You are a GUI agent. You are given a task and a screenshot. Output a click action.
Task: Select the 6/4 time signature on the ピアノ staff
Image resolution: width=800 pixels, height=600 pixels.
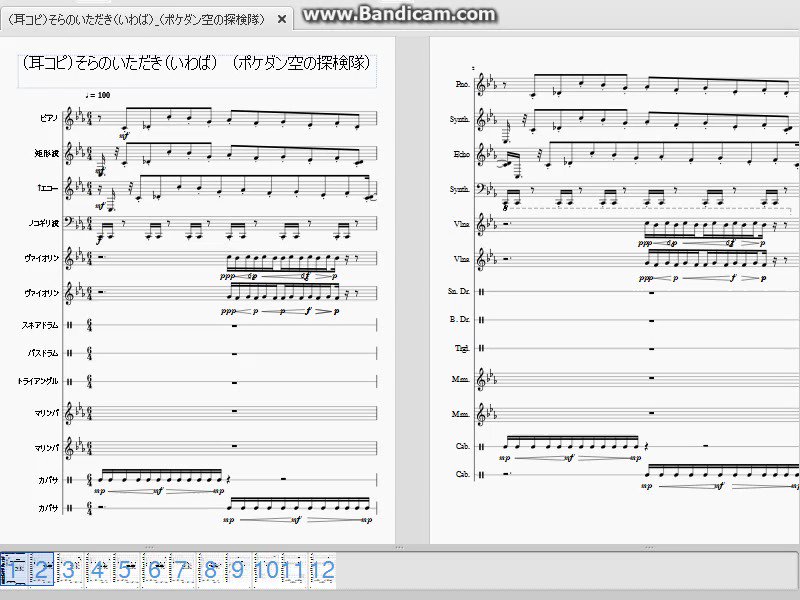90,119
